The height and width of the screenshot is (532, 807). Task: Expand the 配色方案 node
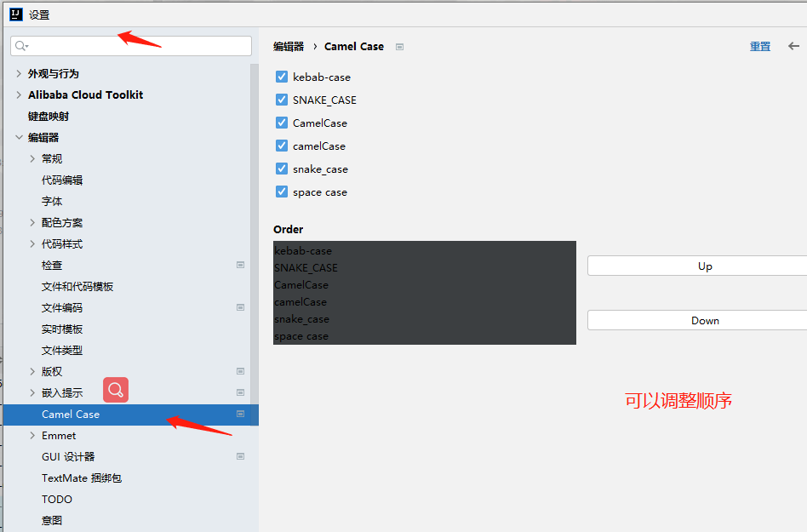tap(32, 223)
